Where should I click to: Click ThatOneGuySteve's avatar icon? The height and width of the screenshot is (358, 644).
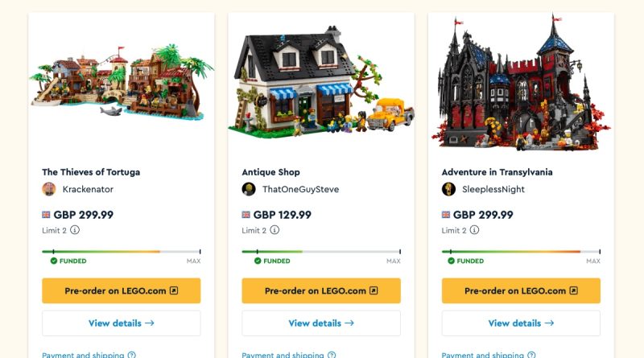tap(249, 189)
